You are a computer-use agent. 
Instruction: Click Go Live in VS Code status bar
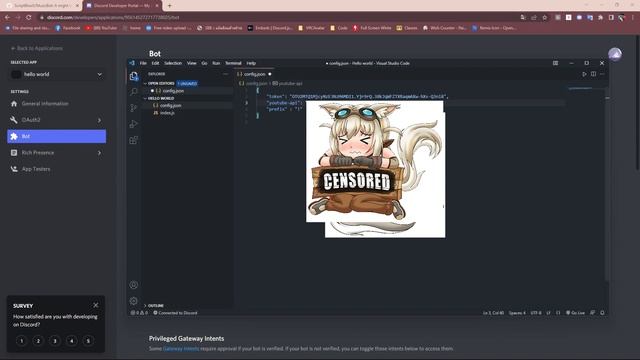(575, 313)
